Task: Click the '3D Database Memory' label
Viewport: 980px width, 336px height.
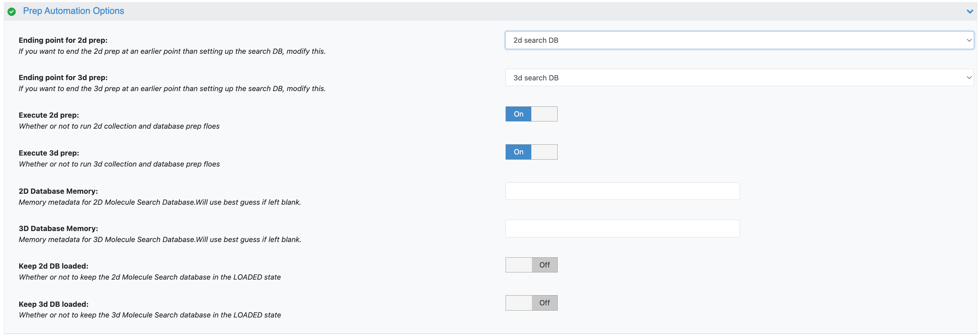Action: click(58, 228)
